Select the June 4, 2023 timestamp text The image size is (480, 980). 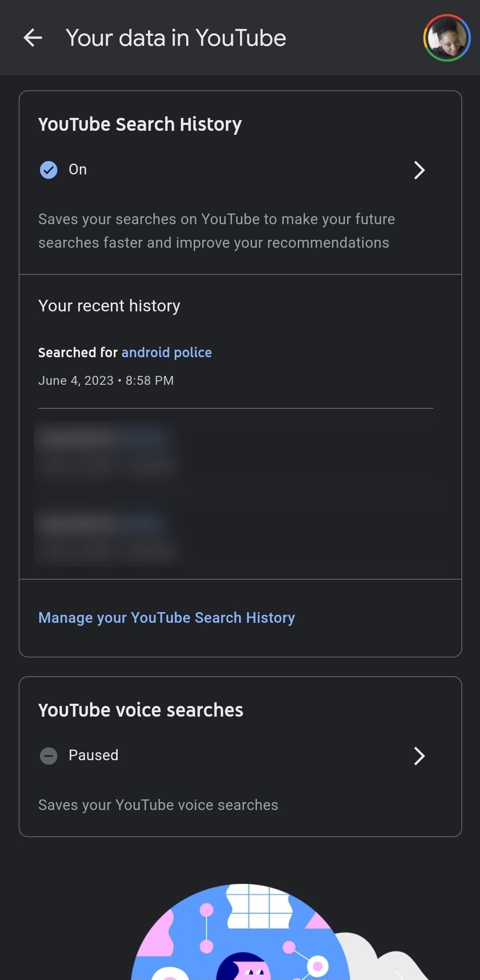(106, 380)
